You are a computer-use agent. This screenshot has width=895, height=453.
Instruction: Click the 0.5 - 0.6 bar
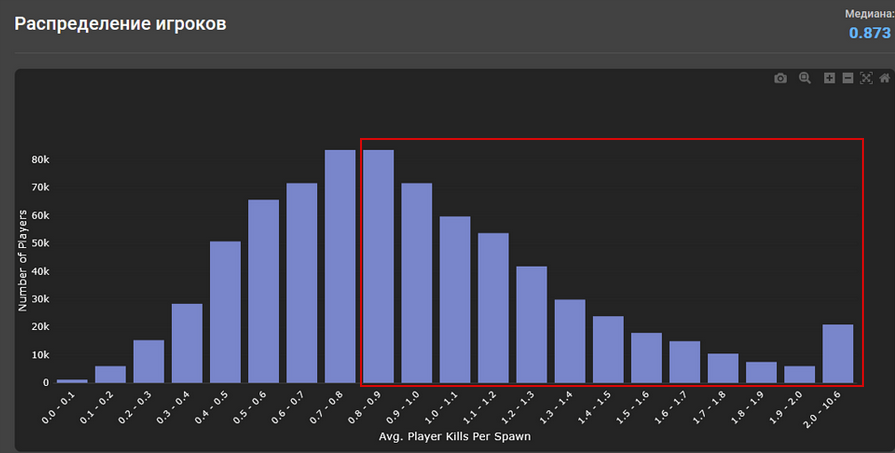tap(264, 292)
